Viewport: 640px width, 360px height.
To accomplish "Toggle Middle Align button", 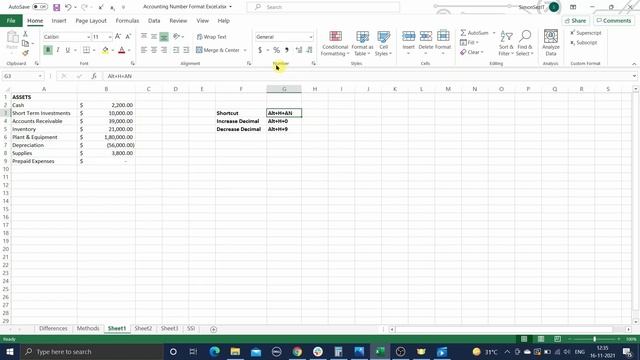I will click(x=154, y=37).
